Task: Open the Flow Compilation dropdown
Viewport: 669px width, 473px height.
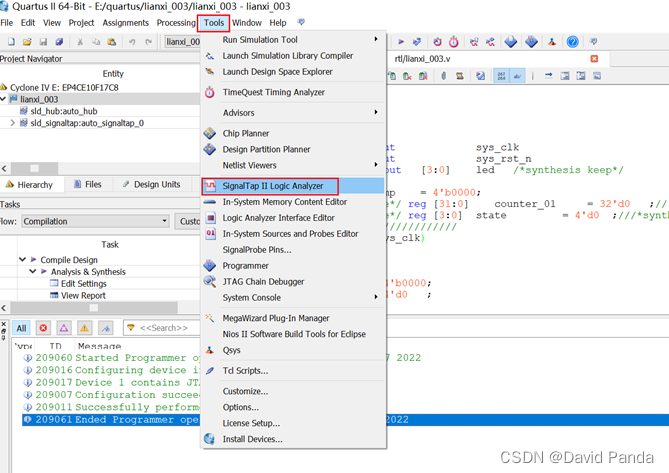Action: coord(95,221)
